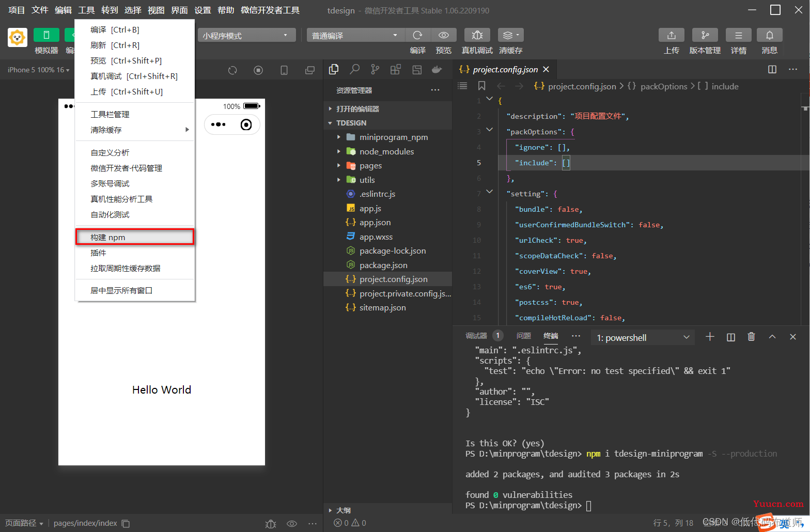Image resolution: width=810 pixels, height=532 pixels.
Task: Open the 清除缓存 submenu
Action: (135, 130)
